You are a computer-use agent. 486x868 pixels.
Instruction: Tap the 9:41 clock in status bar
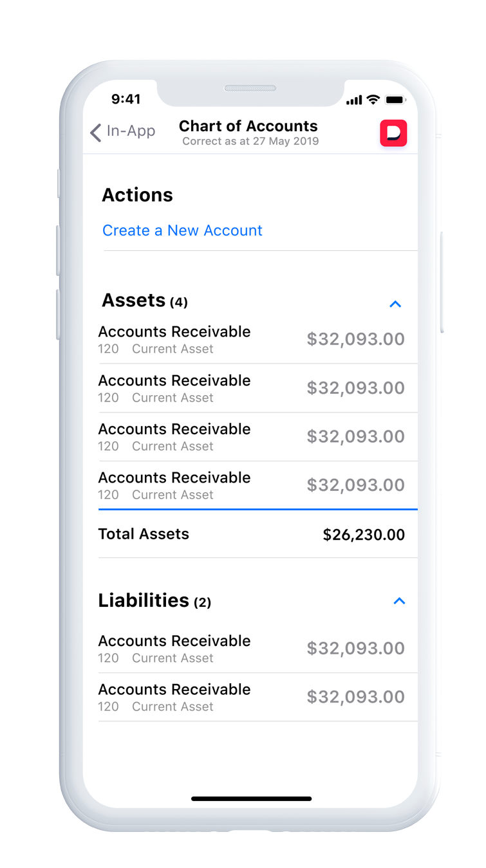[x=126, y=98]
